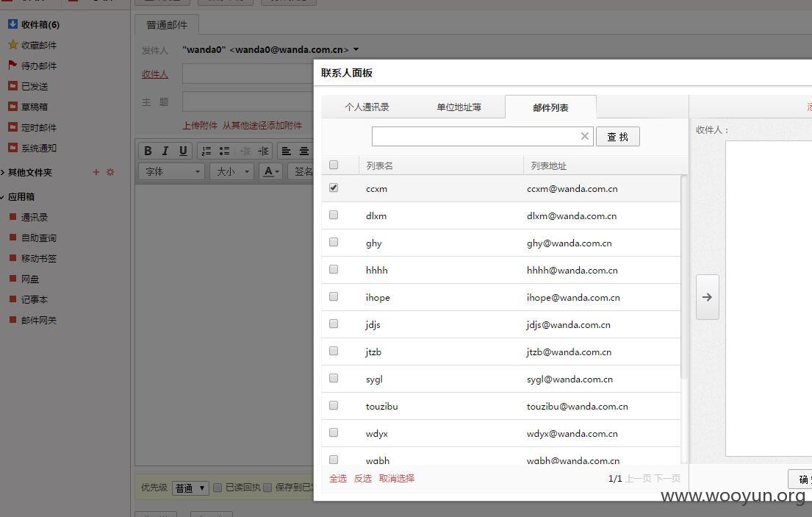The height and width of the screenshot is (517, 812).
Task: Check wdyx list checkbox
Action: [334, 432]
